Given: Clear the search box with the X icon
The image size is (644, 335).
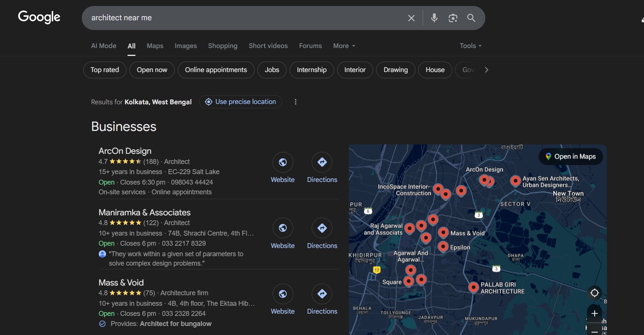Looking at the screenshot, I should coord(411,18).
